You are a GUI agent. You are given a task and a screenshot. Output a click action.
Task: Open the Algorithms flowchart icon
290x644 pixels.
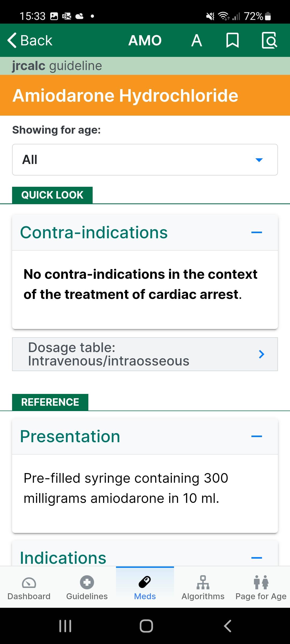click(x=203, y=582)
